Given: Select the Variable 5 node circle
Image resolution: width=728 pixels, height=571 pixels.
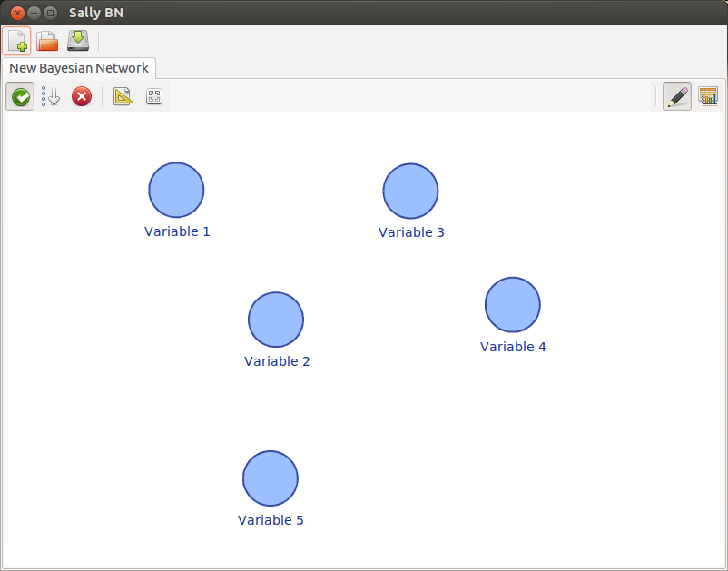Looking at the screenshot, I should point(271,478).
